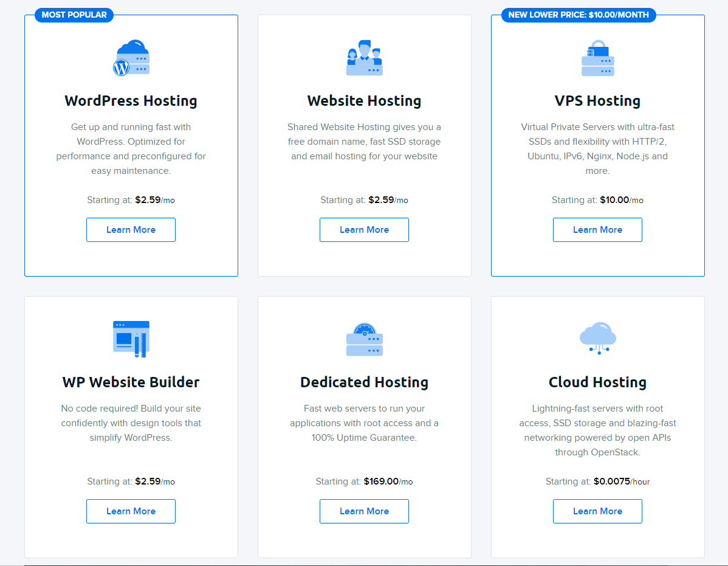Click the $0.0075/hour Cloud starting price
The width and height of the screenshot is (728, 566).
(x=622, y=481)
